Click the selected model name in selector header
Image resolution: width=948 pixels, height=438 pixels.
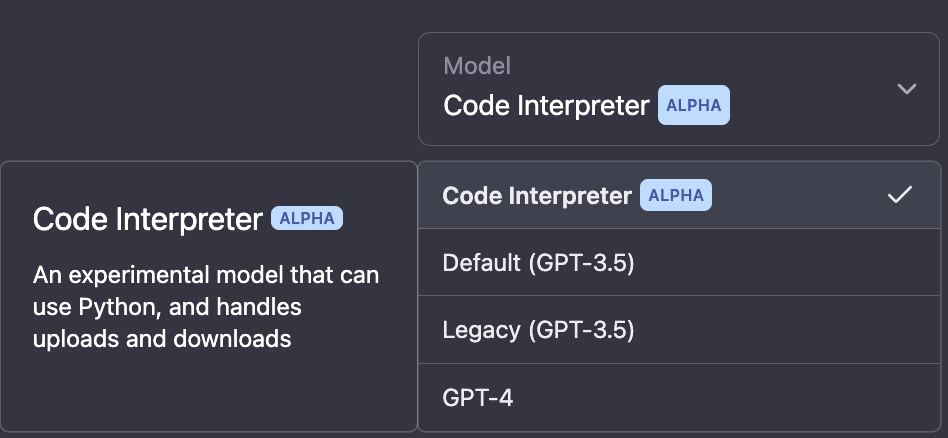coord(546,105)
